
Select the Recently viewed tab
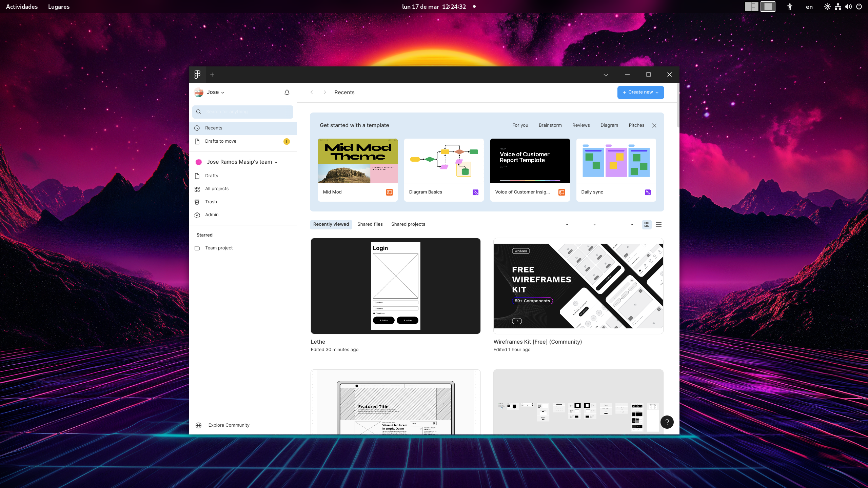pyautogui.click(x=331, y=224)
